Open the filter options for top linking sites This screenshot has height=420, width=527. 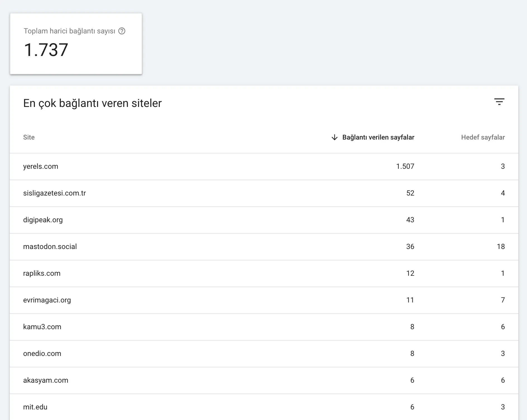pos(500,102)
